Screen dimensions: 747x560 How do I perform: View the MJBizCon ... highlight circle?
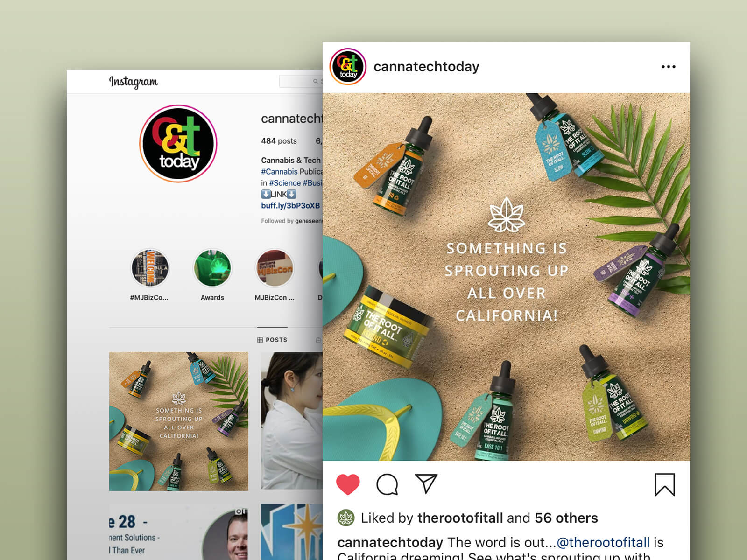(275, 268)
